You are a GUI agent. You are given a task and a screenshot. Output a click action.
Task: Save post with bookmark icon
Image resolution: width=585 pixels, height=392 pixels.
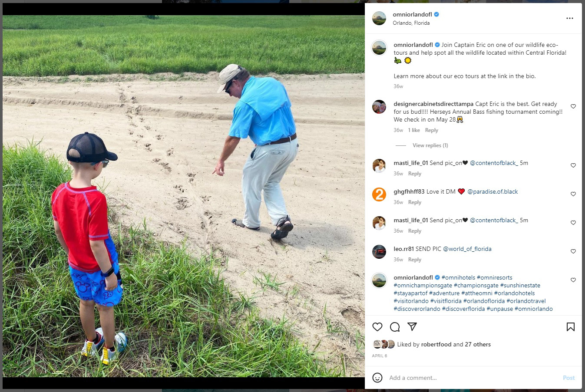(x=571, y=327)
